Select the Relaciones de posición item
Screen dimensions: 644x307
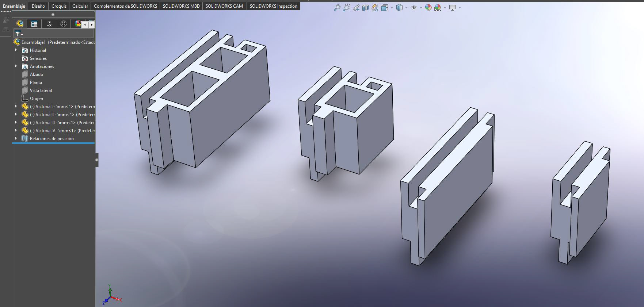[52, 139]
